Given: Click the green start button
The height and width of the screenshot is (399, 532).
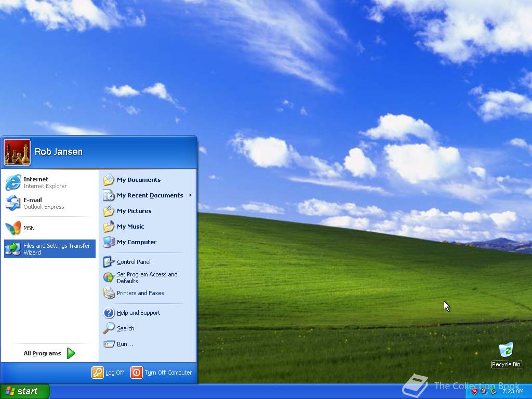Looking at the screenshot, I should pos(25,391).
